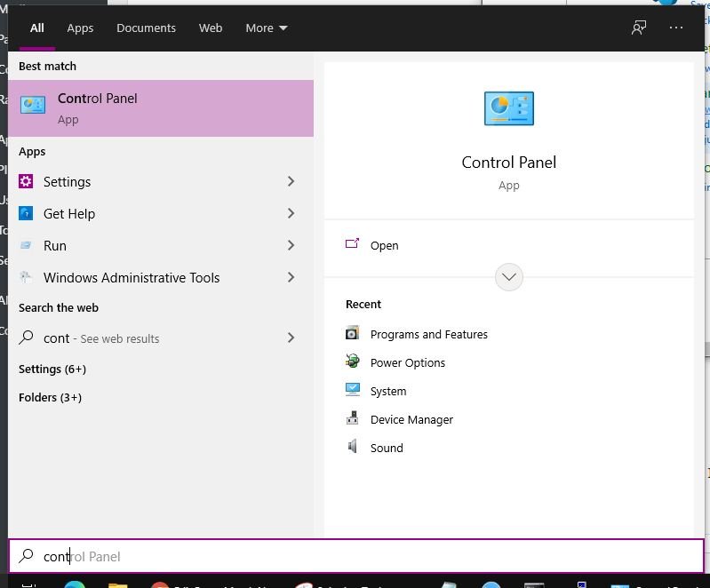Image resolution: width=710 pixels, height=588 pixels.
Task: Expand the Settings app result arrow
Action: click(291, 181)
